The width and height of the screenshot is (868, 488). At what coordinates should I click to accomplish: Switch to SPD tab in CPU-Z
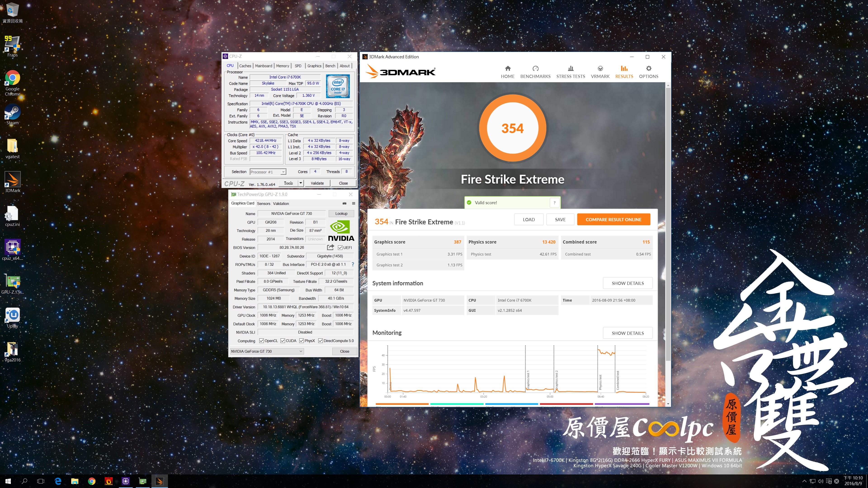point(298,66)
